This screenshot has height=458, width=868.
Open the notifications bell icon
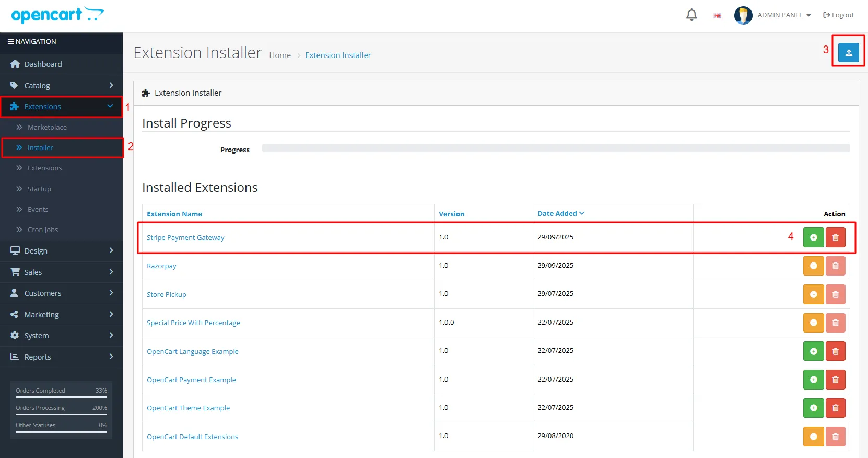point(691,15)
